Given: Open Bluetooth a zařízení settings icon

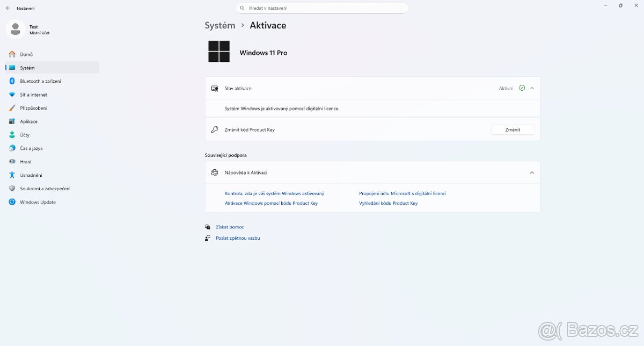Looking at the screenshot, I should click(x=12, y=81).
